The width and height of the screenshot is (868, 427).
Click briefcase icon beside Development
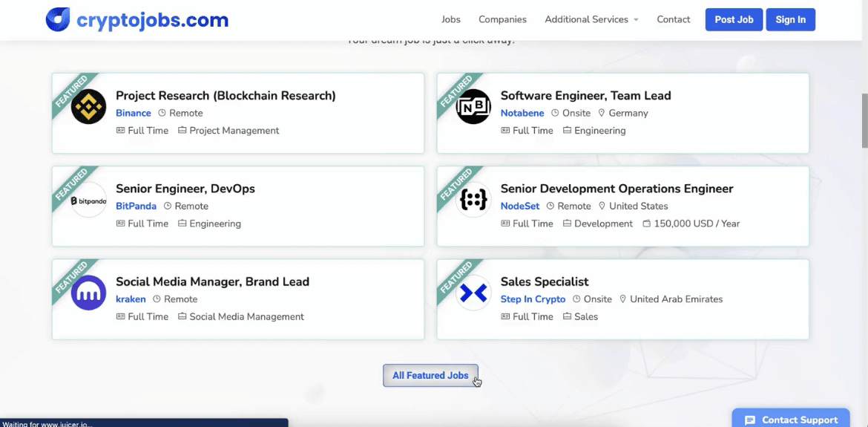pos(567,224)
